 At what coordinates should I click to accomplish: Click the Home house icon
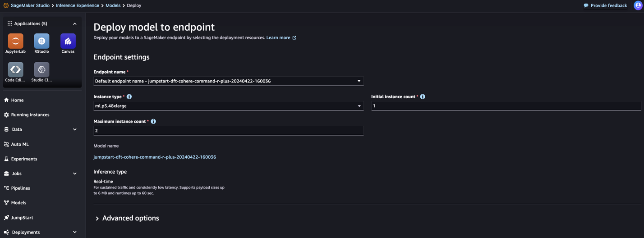[6, 100]
